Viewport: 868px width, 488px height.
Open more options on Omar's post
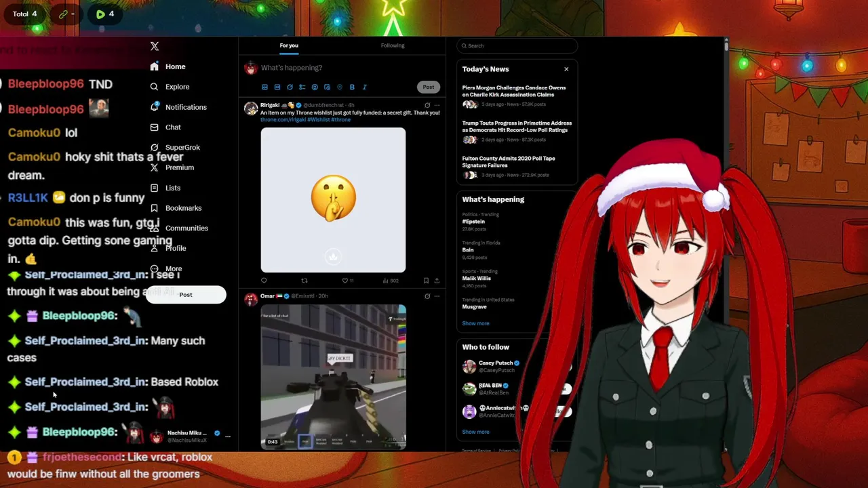pos(437,296)
